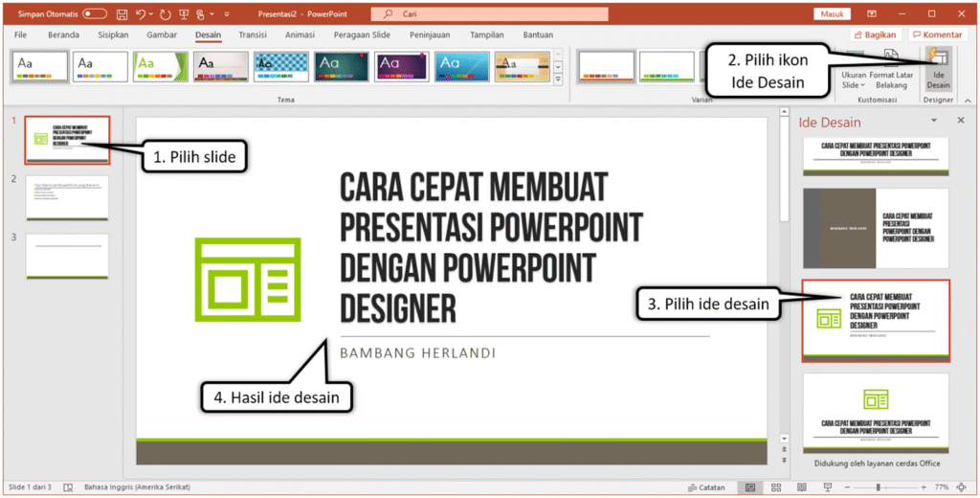
Task: Open the File tab
Action: coord(21,35)
